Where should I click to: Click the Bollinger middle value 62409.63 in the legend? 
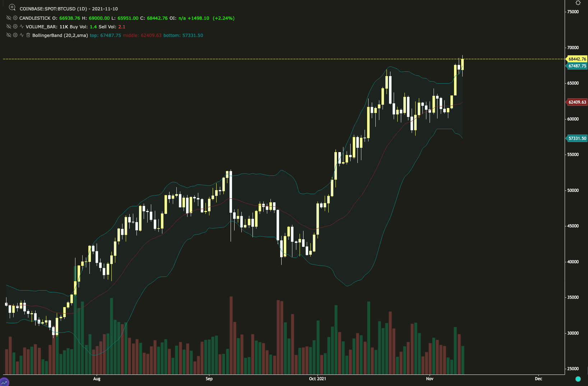[x=151, y=35]
